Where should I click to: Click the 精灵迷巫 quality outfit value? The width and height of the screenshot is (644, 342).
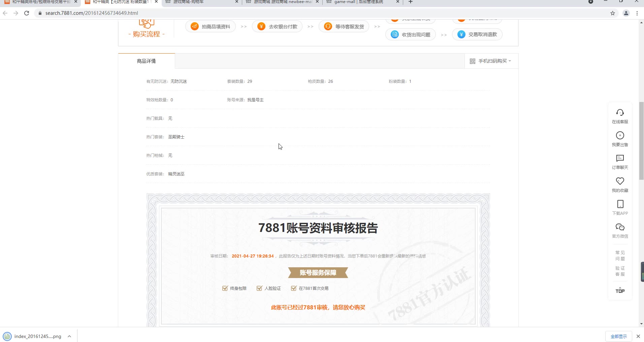tap(176, 174)
